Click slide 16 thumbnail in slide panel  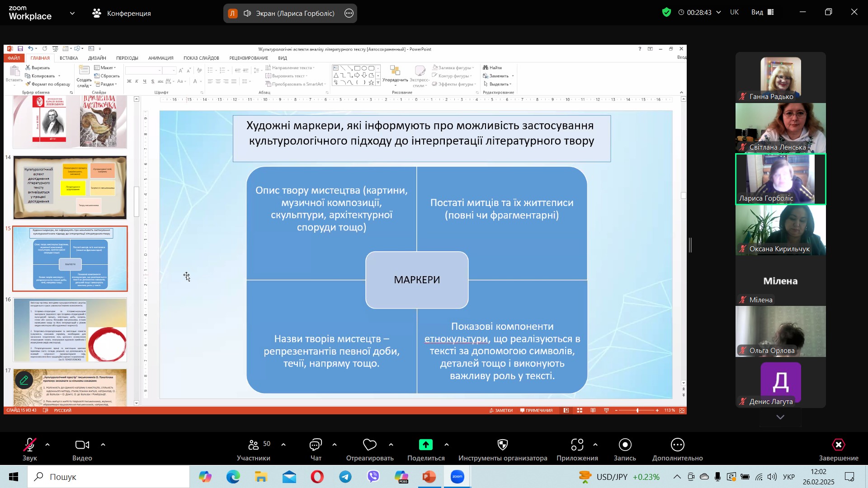point(70,330)
